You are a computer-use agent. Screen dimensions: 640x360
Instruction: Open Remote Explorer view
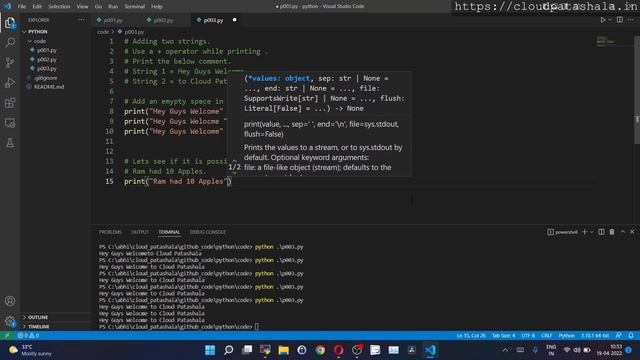(x=10, y=123)
